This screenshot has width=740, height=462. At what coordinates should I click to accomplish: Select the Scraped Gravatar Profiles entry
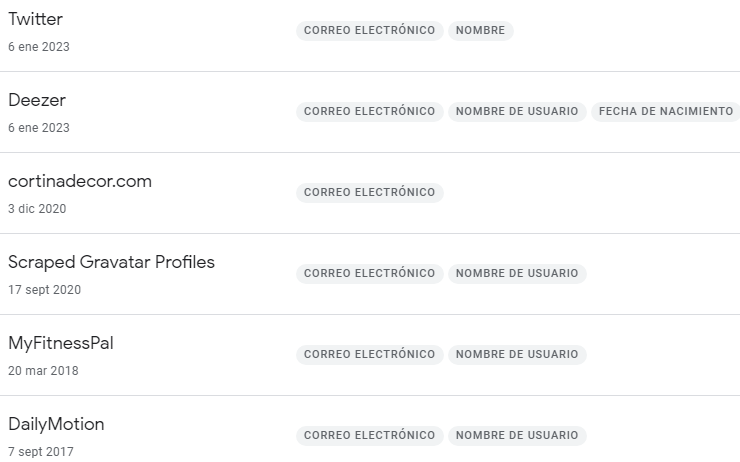pyautogui.click(x=111, y=263)
